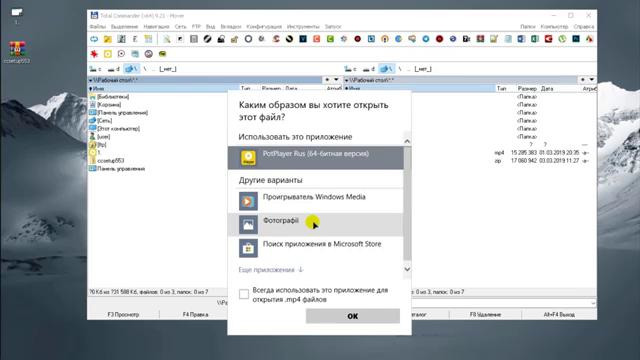Click Alt+F4 Выход button
The width and height of the screenshot is (640, 360).
[559, 315]
